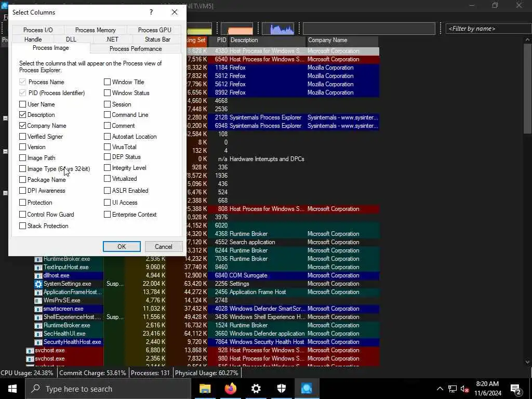Click the network tray icon

click(x=453, y=389)
